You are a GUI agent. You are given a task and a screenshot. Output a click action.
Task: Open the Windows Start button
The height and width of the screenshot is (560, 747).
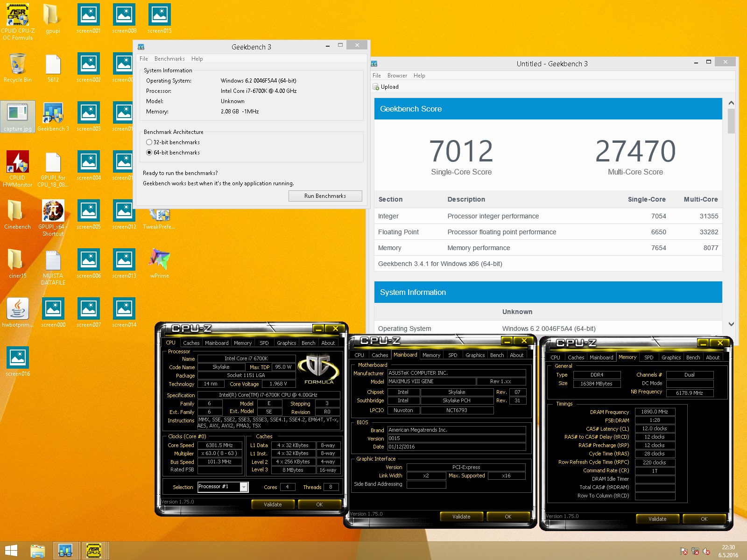pos(11,551)
